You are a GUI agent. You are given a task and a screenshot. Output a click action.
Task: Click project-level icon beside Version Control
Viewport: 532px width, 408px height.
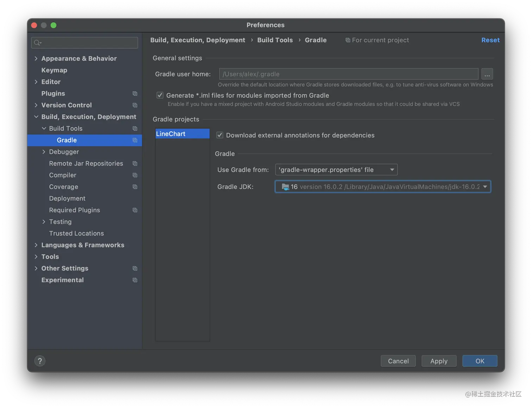point(135,105)
